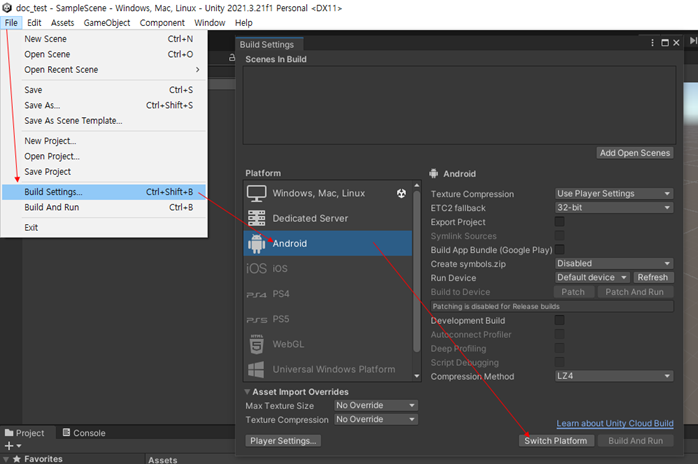Choose Exit from File menu
Image resolution: width=698 pixels, height=464 pixels.
tap(104, 228)
